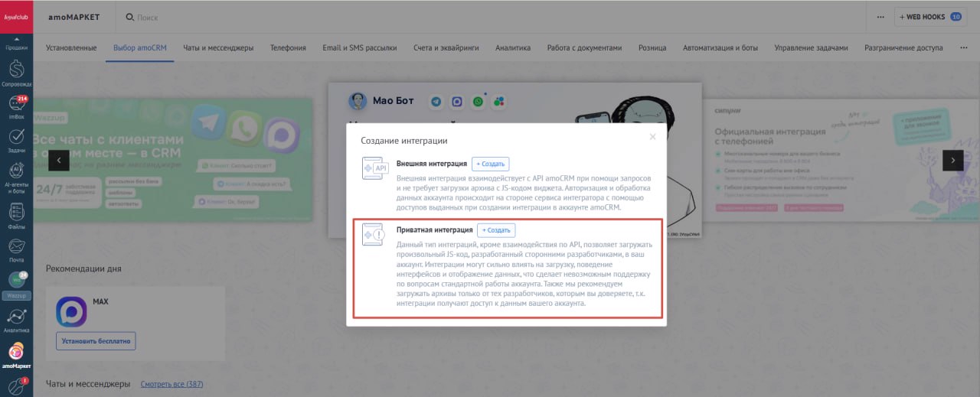Click the + WEB HOOKS button

click(931, 17)
